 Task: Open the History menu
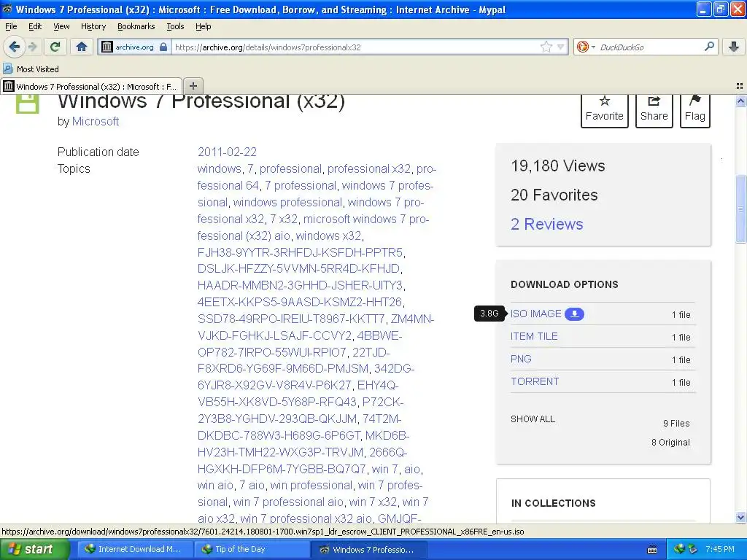(x=93, y=26)
